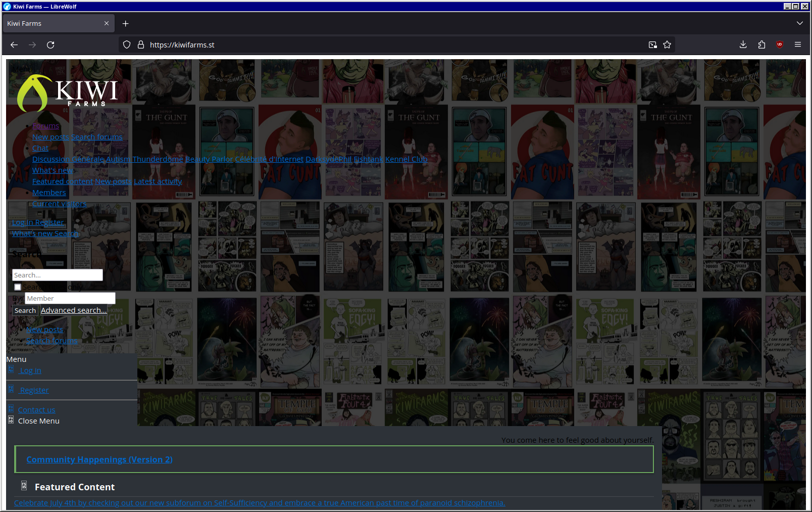812x512 pixels.
Task: Toggle the search titles only checkbox
Action: pyautogui.click(x=18, y=287)
